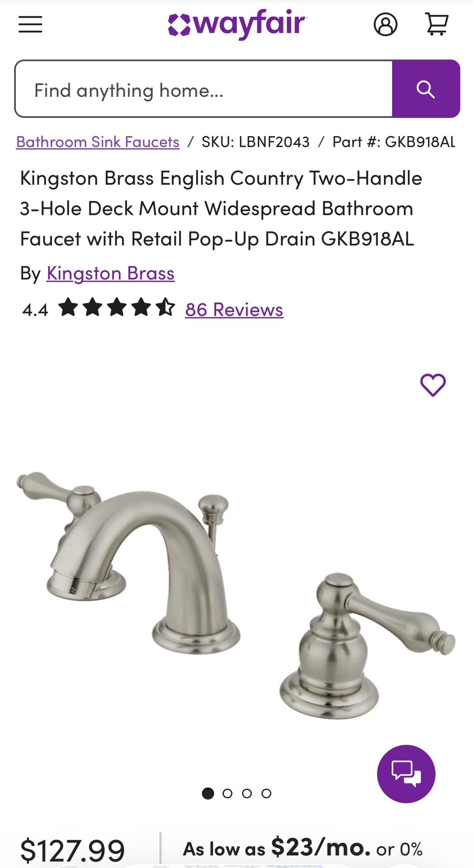
Task: Click the $127.99 price
Action: pos(72,850)
